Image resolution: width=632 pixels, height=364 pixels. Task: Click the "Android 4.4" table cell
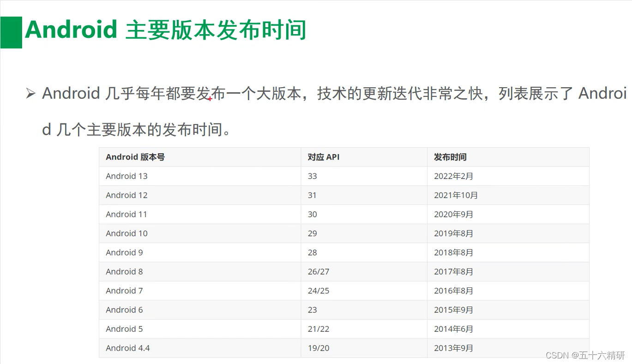[199, 348]
